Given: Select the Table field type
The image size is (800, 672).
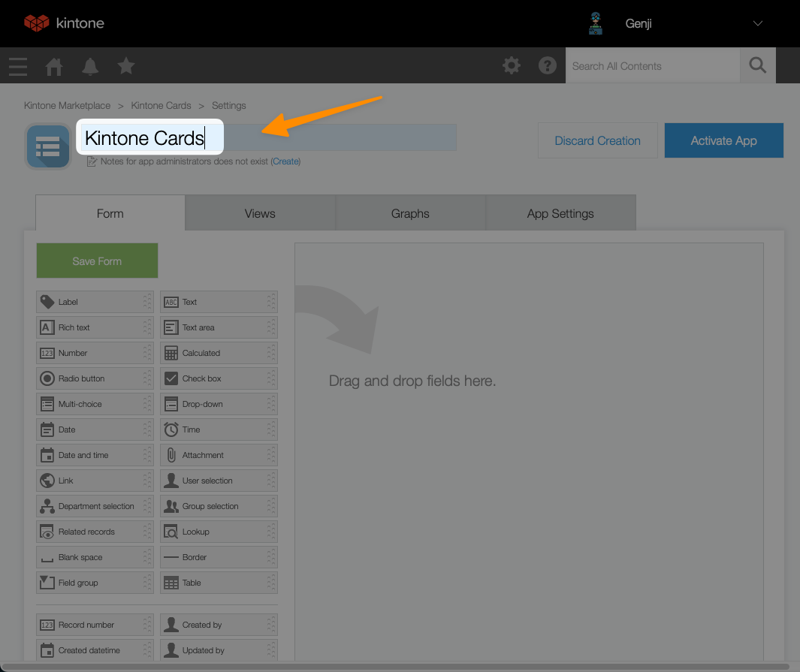Looking at the screenshot, I should pos(219,582).
